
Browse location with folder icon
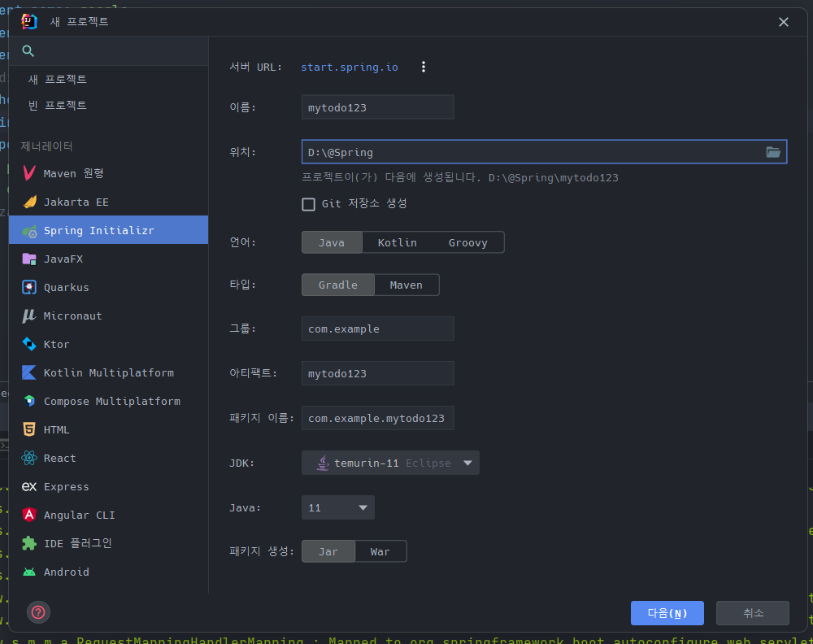[x=773, y=152]
